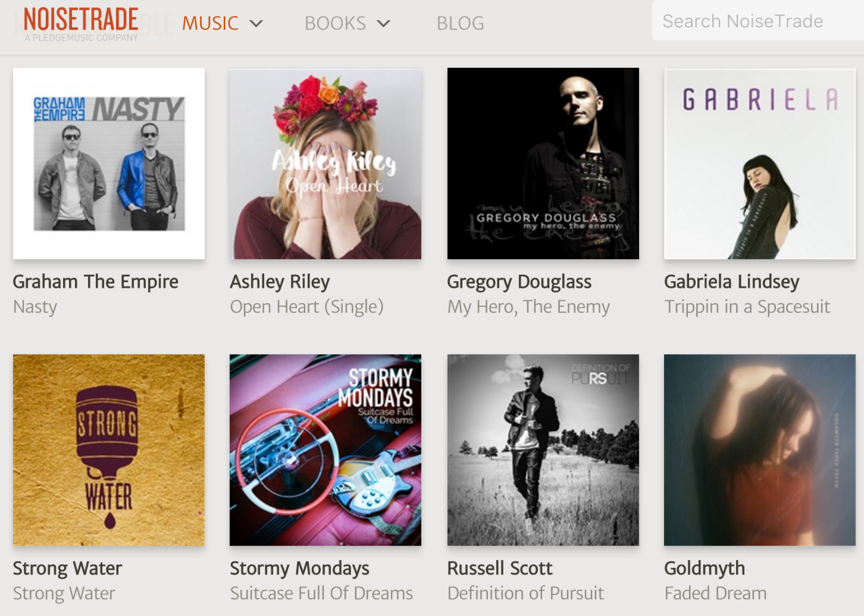The width and height of the screenshot is (864, 616).
Task: Open Graham The Empire Nasty album cover
Action: coord(109,164)
